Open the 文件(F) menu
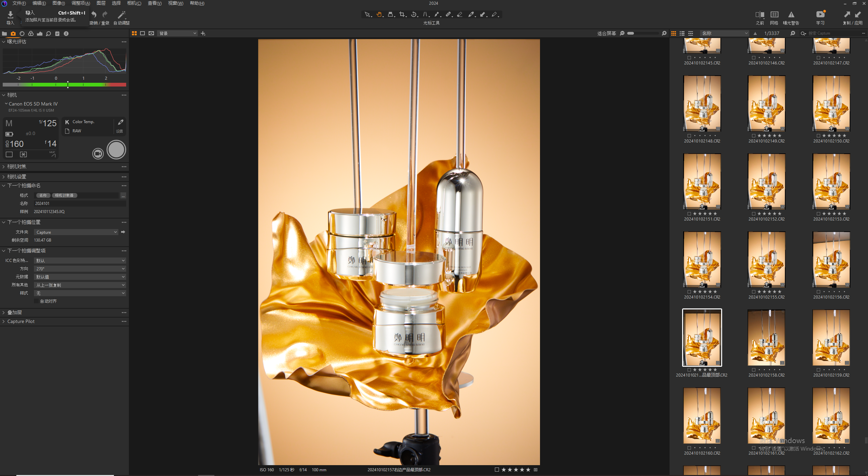 click(x=19, y=3)
